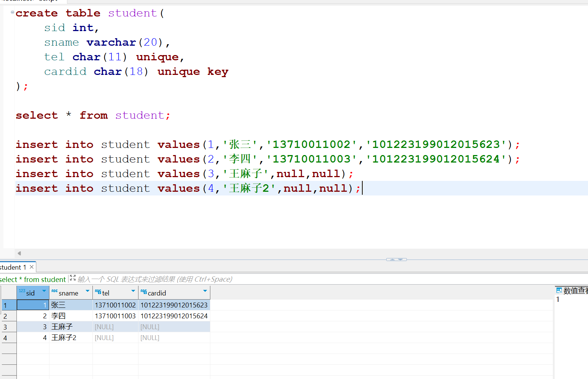Click the panel divider collapse arrows handle
Image resolution: width=588 pixels, height=379 pixels.
(x=396, y=259)
